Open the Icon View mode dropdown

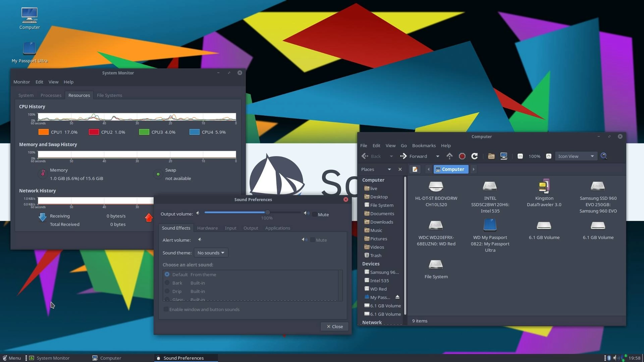pyautogui.click(x=576, y=156)
